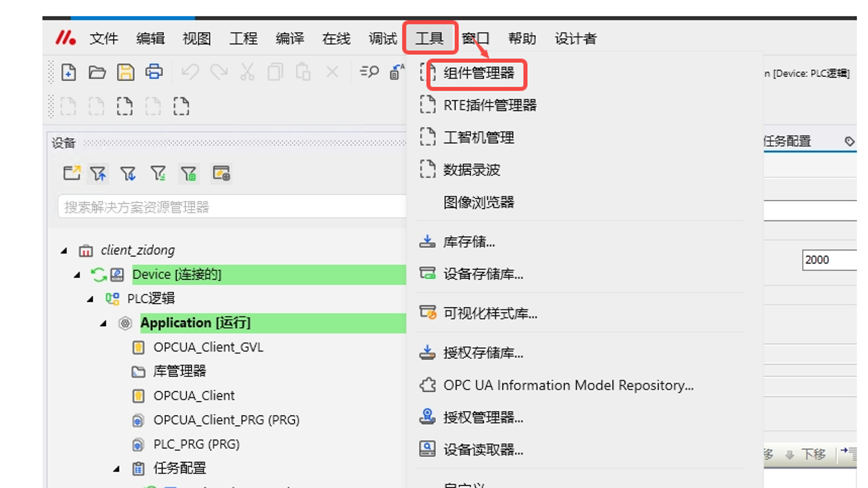Viewport: 868px width, 488px height.
Task: Collapse the Application [运行] node
Action: [x=104, y=324]
